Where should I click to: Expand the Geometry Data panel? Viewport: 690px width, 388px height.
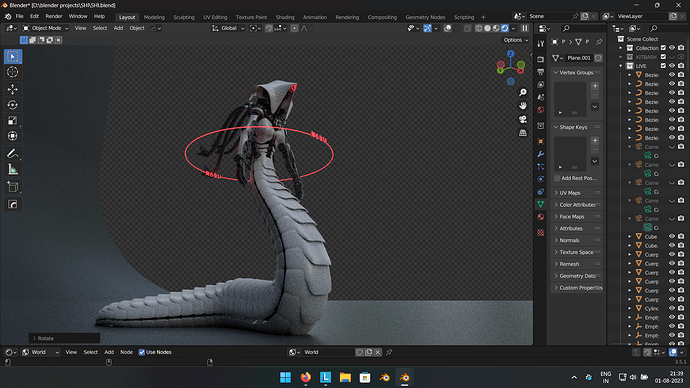[577, 276]
